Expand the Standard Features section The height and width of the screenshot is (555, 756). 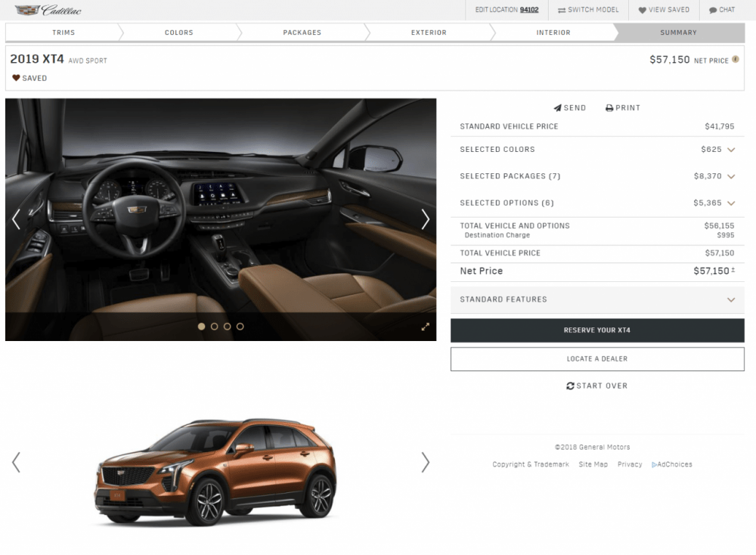pos(731,299)
